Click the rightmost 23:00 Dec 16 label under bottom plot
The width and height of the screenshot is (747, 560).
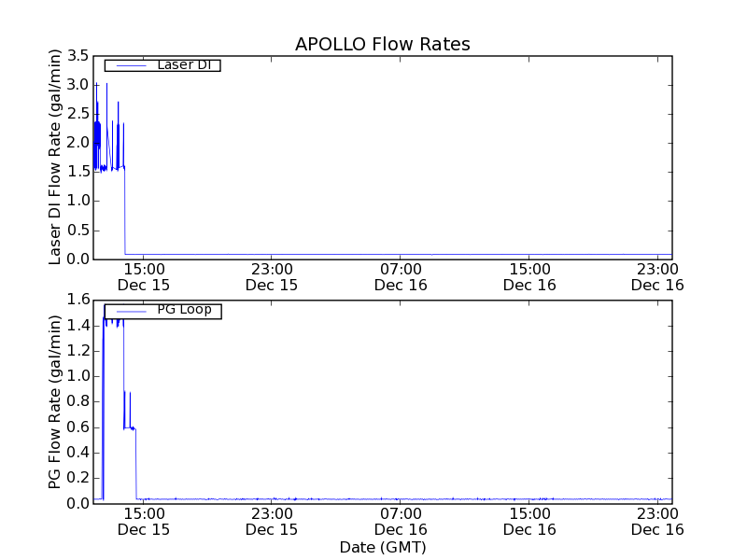[x=657, y=521]
